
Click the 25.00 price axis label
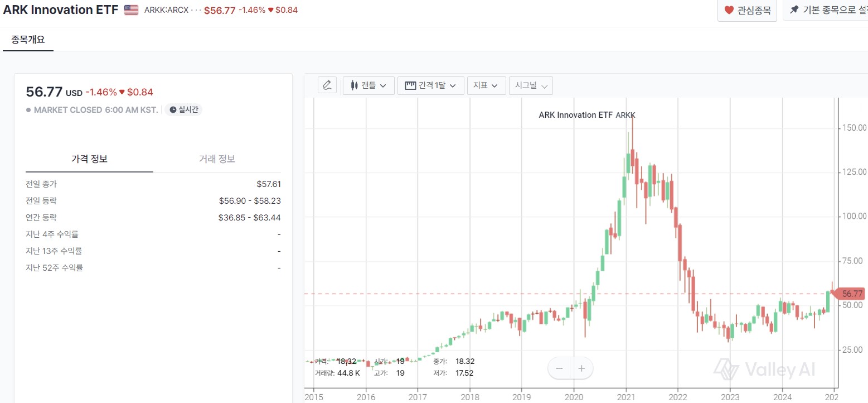pyautogui.click(x=853, y=349)
